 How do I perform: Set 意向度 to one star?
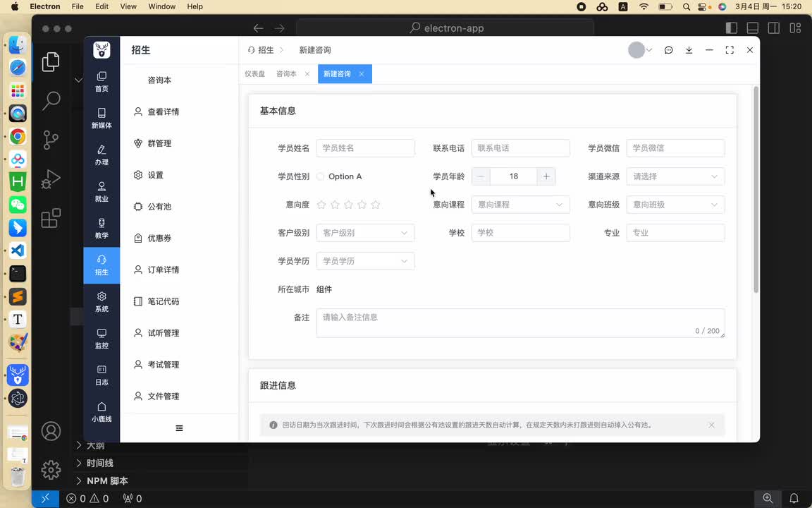point(321,205)
